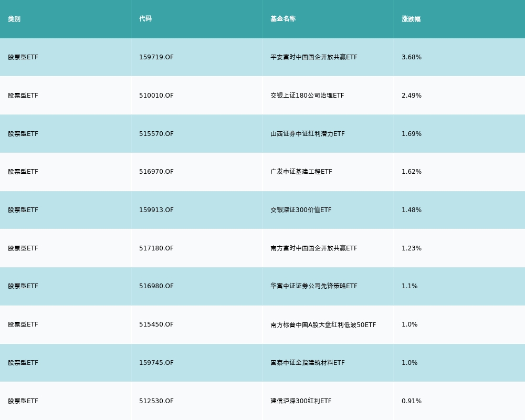
Task: Click fund name 平安富时中国国企开放共赢ETF
Action: (314, 57)
